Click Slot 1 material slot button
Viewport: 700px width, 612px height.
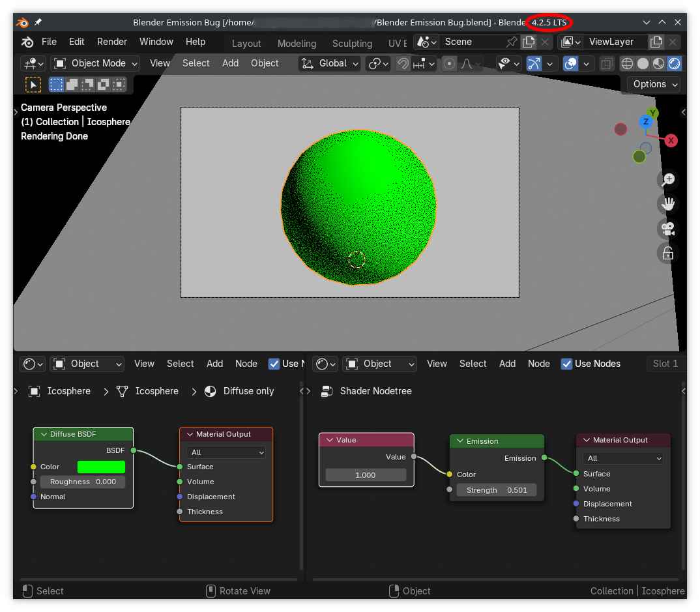665,364
